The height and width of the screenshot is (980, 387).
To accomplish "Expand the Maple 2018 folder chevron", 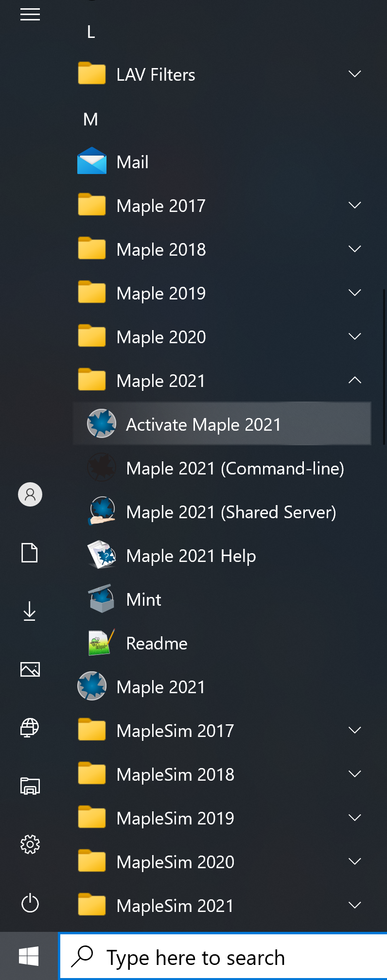I will click(x=355, y=249).
